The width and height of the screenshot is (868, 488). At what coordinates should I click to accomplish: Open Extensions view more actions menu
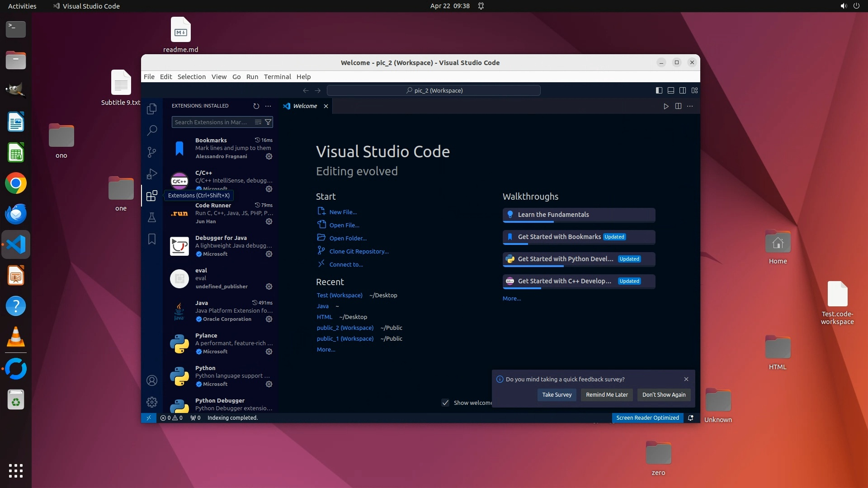coord(268,106)
